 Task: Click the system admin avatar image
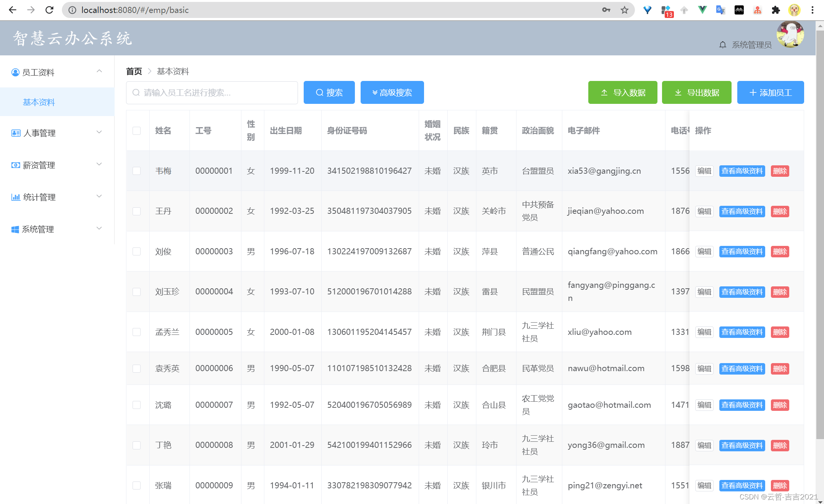pos(790,34)
